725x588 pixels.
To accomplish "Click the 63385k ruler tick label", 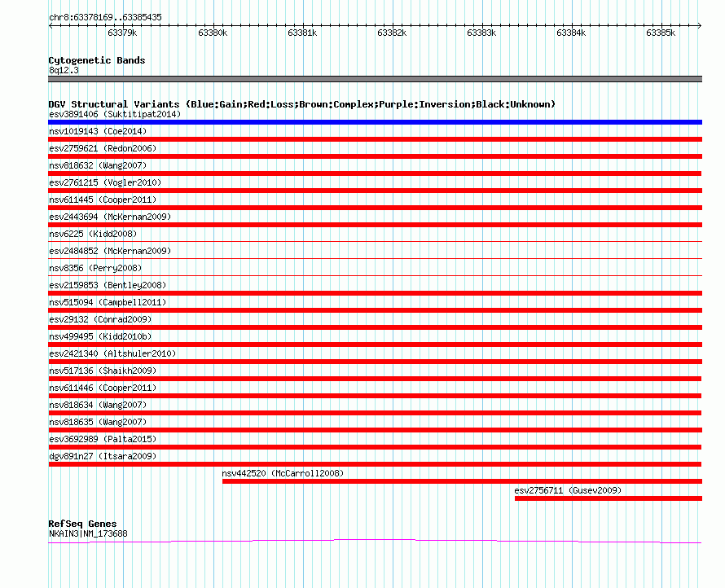I will (x=661, y=33).
